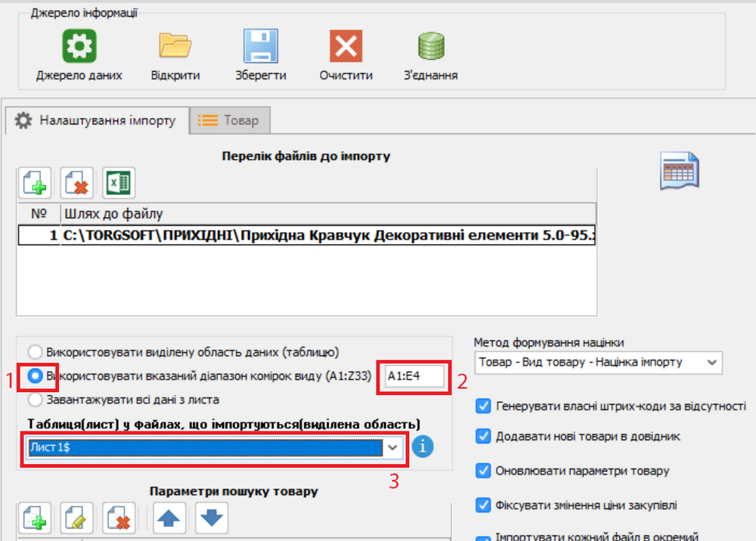Remove file from the import list
The height and width of the screenshot is (541, 756).
(77, 183)
